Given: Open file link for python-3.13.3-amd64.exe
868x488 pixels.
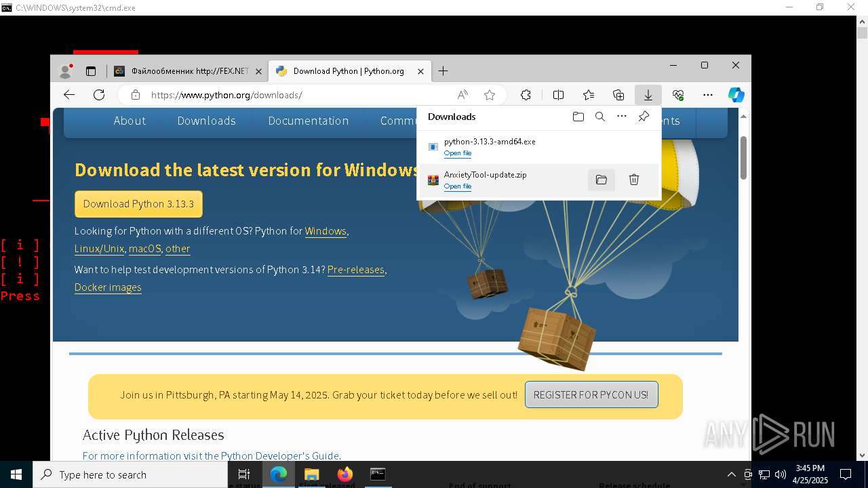Looking at the screenshot, I should (x=457, y=153).
